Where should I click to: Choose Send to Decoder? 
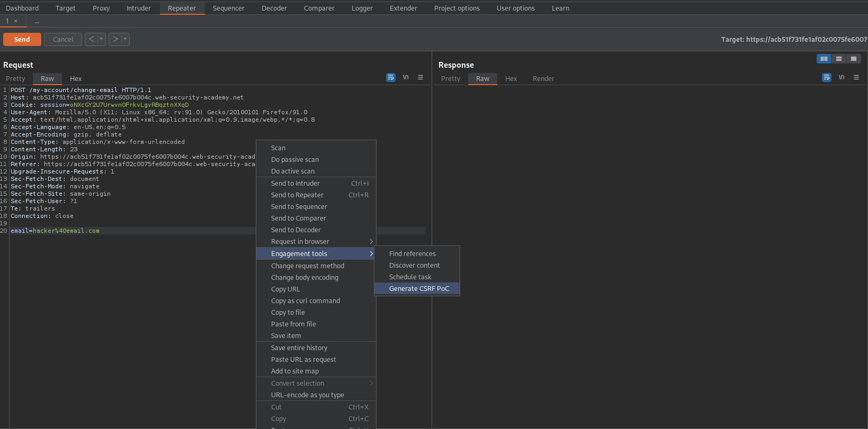pyautogui.click(x=316, y=230)
